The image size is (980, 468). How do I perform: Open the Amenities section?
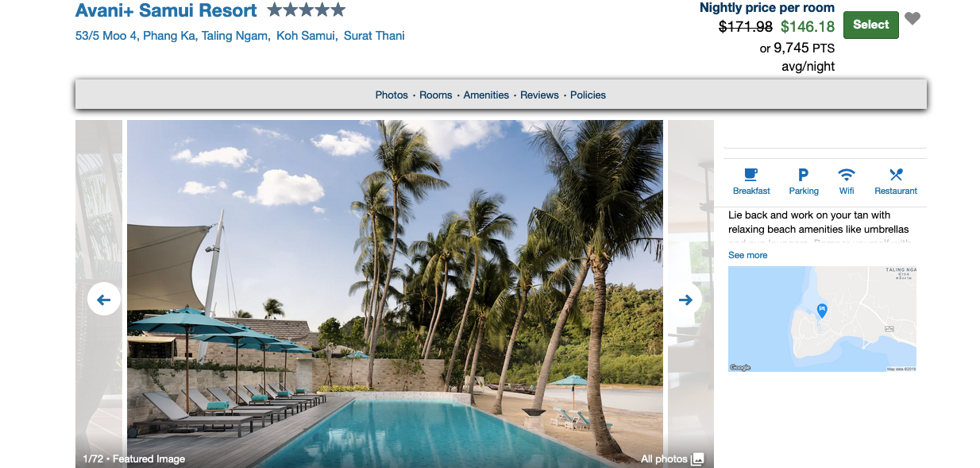point(486,95)
